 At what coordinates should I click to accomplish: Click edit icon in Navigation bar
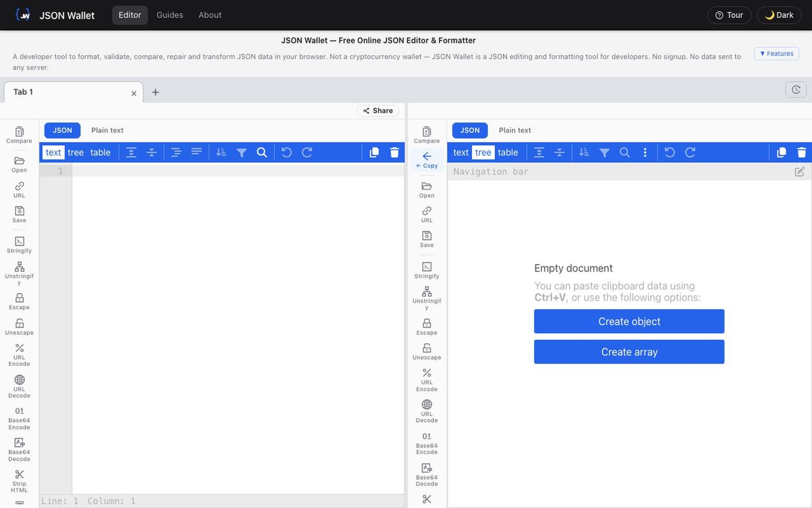(800, 171)
